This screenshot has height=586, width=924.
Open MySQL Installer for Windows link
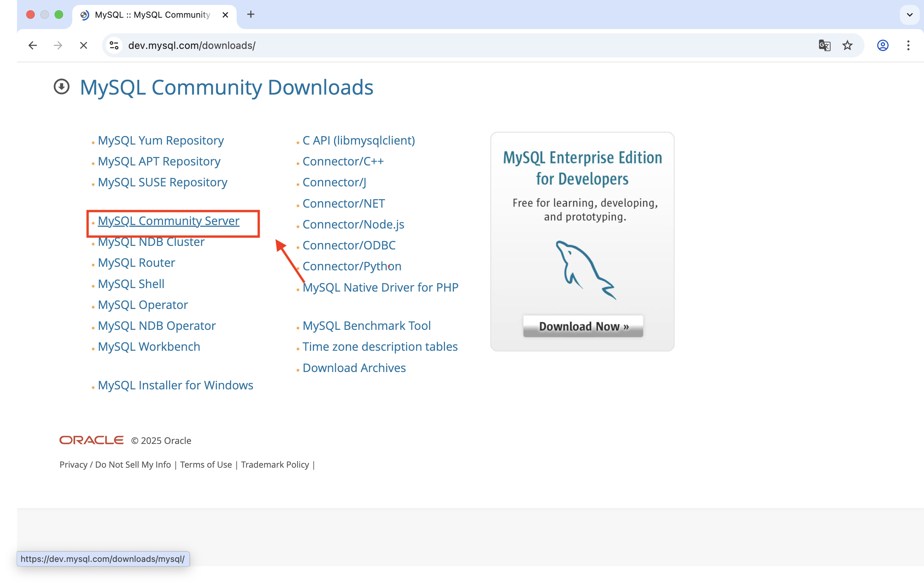pyautogui.click(x=175, y=385)
